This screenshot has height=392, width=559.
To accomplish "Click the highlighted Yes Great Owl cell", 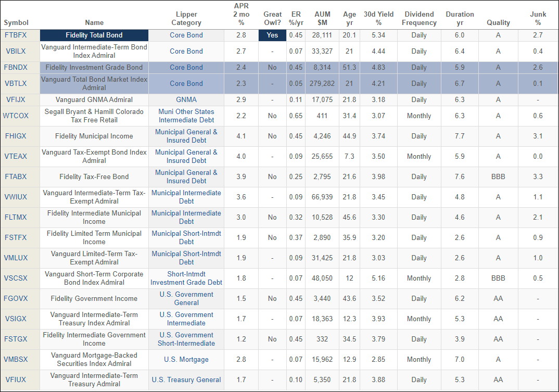I will (x=272, y=35).
